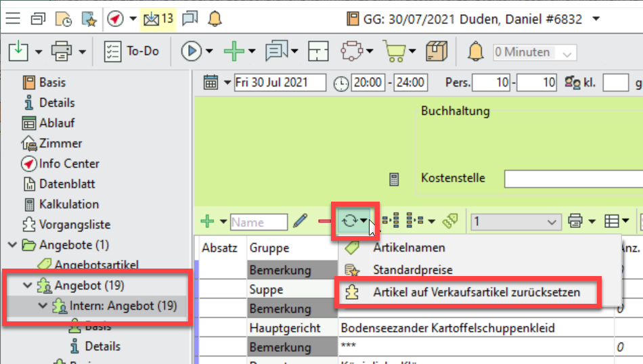Image resolution: width=643 pixels, height=364 pixels.
Task: Open the hamburger menu icon
Action: tap(13, 18)
